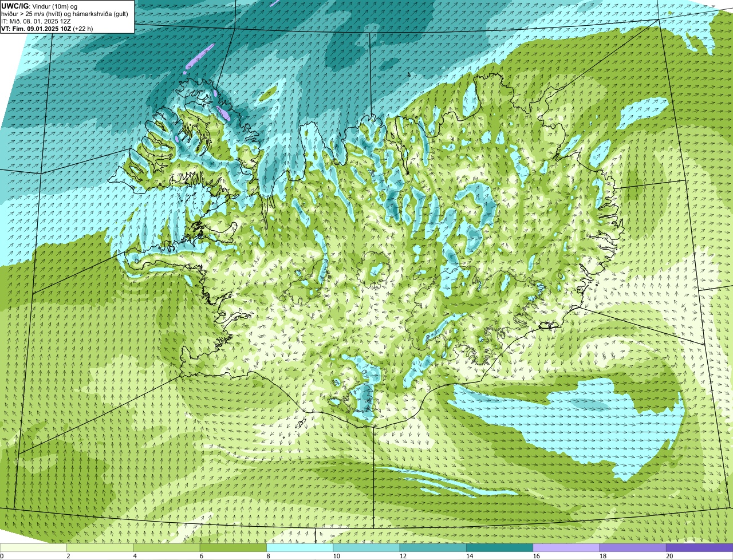The height and width of the screenshot is (560, 733).
Task: Click the '2' label on the wind scale
Action: [x=68, y=556]
